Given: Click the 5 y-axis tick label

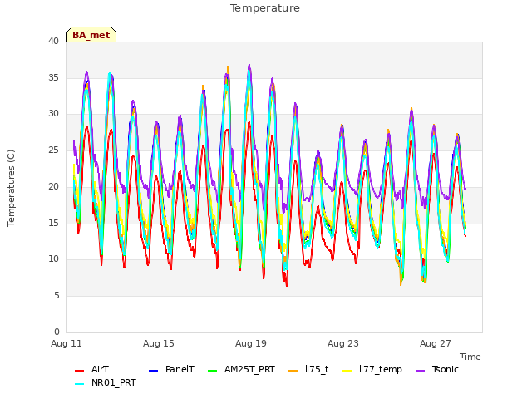Looking at the screenshot, I should tap(57, 296).
